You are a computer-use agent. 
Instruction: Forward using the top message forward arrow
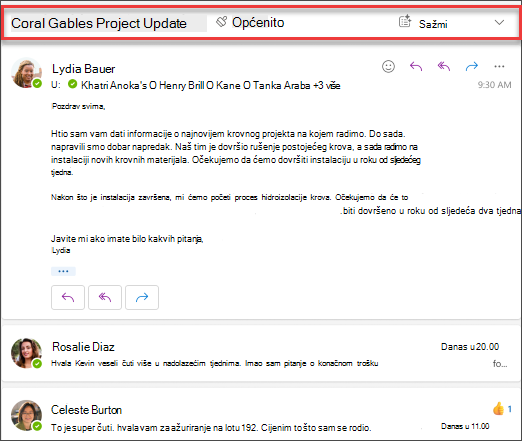pos(472,66)
